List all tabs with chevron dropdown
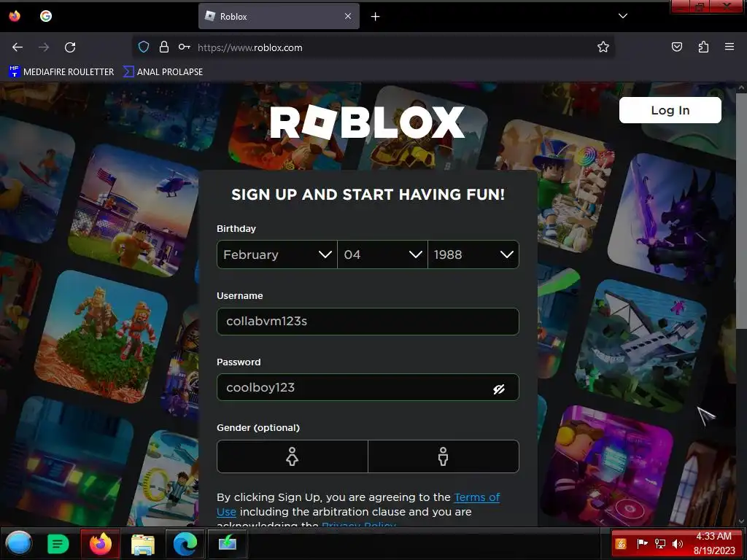Screen dimensions: 747x560 (623, 16)
